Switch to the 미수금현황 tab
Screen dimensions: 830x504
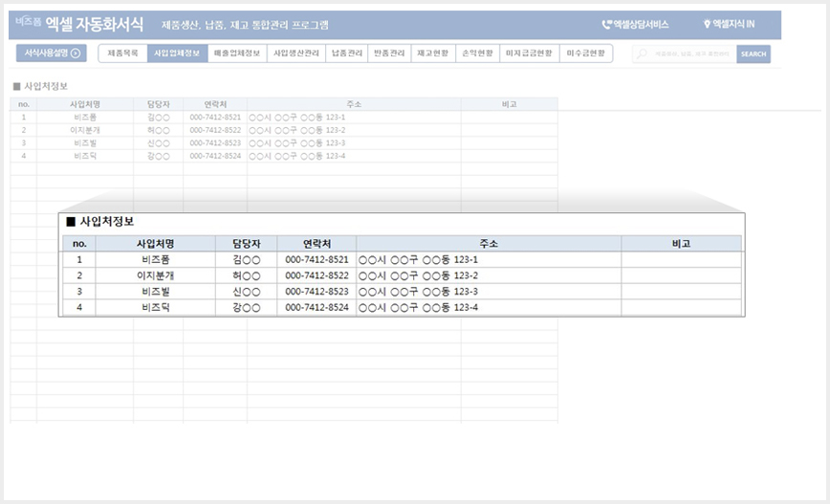click(x=586, y=53)
